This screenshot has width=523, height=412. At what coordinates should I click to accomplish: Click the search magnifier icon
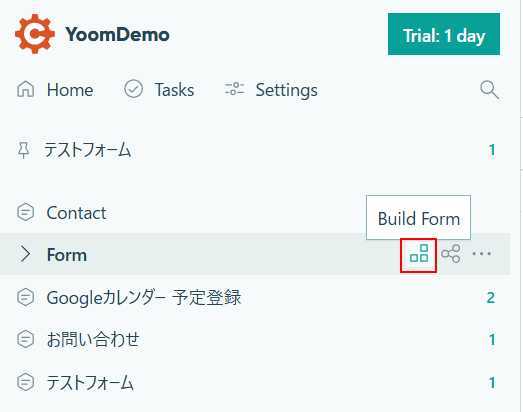point(489,90)
